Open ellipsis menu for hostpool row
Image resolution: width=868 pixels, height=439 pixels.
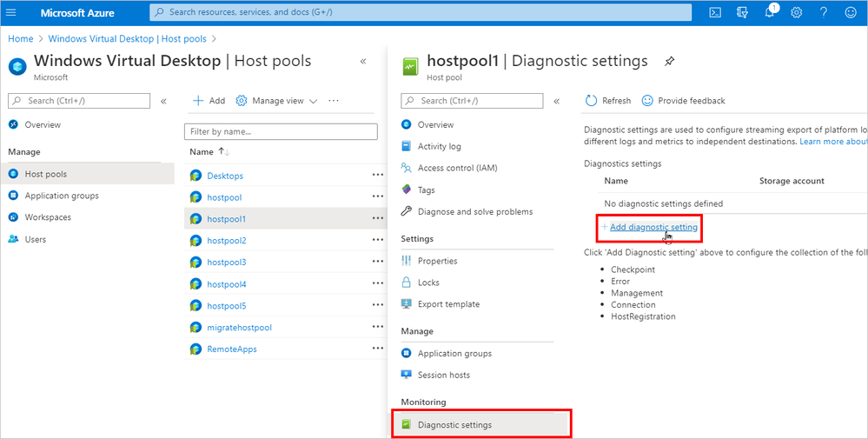point(378,196)
